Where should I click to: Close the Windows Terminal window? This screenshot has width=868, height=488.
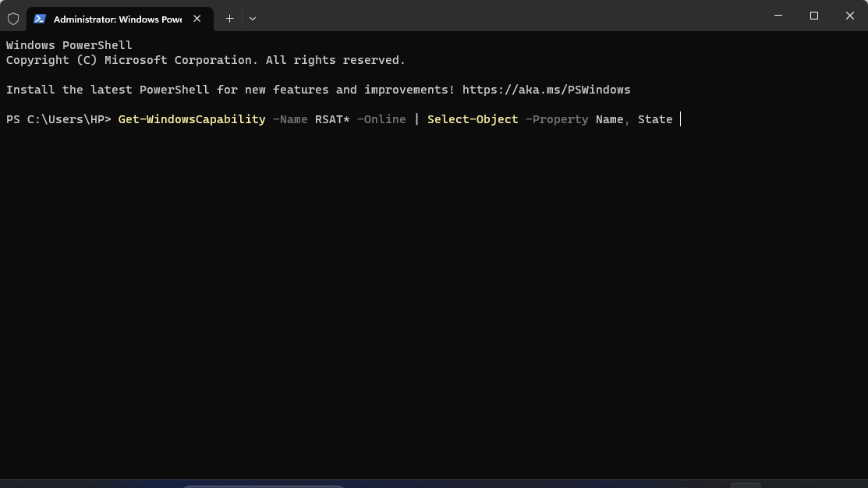850,16
